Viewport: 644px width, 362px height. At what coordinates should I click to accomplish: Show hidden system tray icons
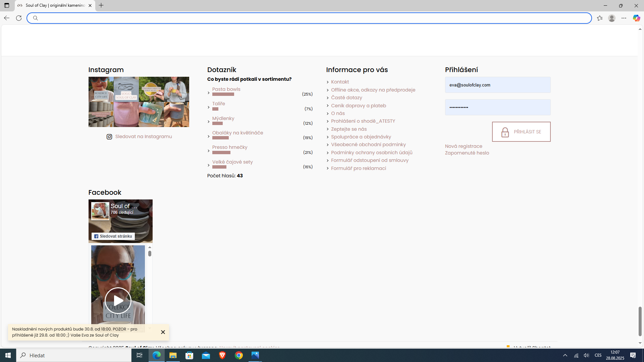pos(565,355)
